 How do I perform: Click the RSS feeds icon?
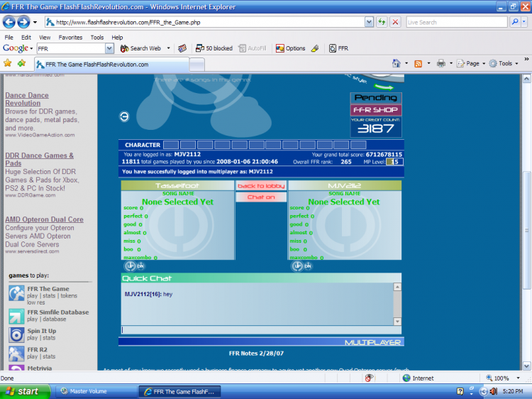419,63
